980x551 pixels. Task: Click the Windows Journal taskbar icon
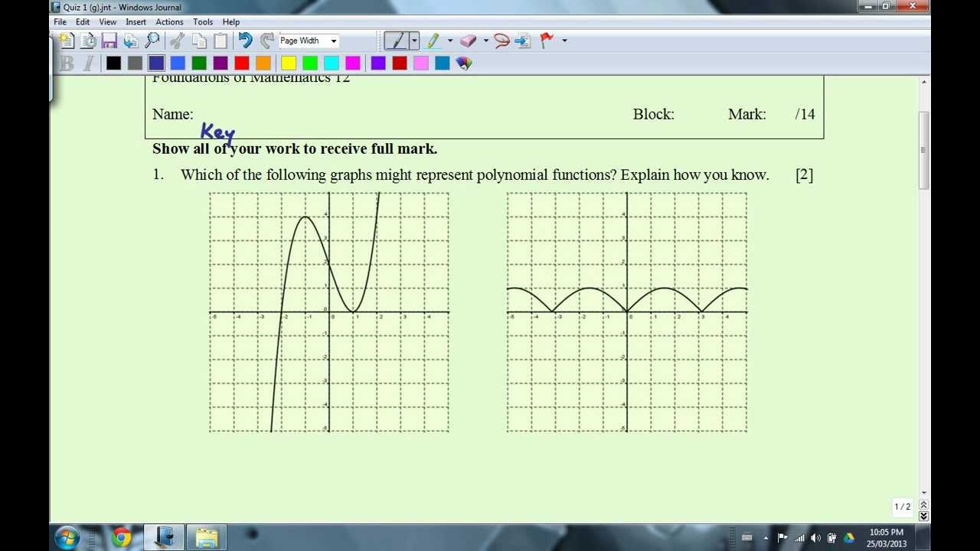[x=165, y=537]
